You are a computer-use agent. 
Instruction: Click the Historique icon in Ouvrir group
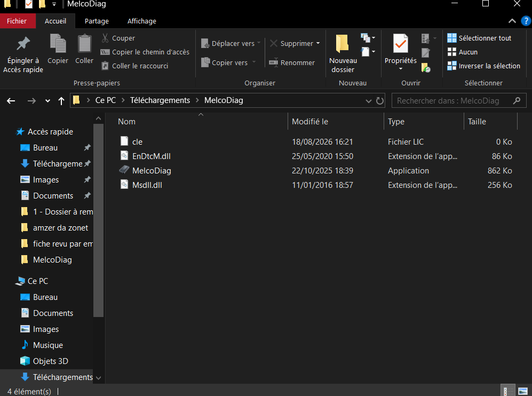426,67
